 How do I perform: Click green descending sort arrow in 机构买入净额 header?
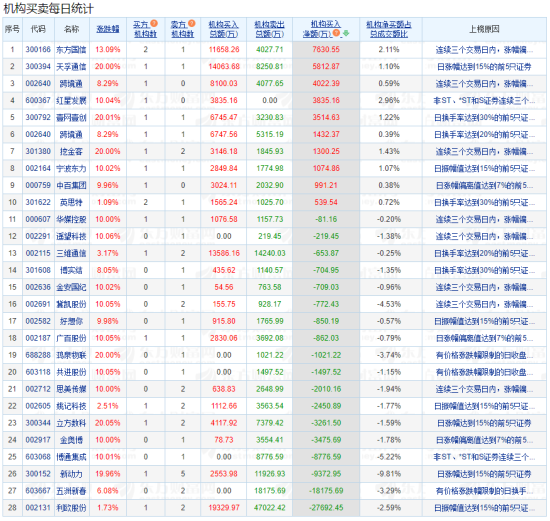(x=346, y=33)
